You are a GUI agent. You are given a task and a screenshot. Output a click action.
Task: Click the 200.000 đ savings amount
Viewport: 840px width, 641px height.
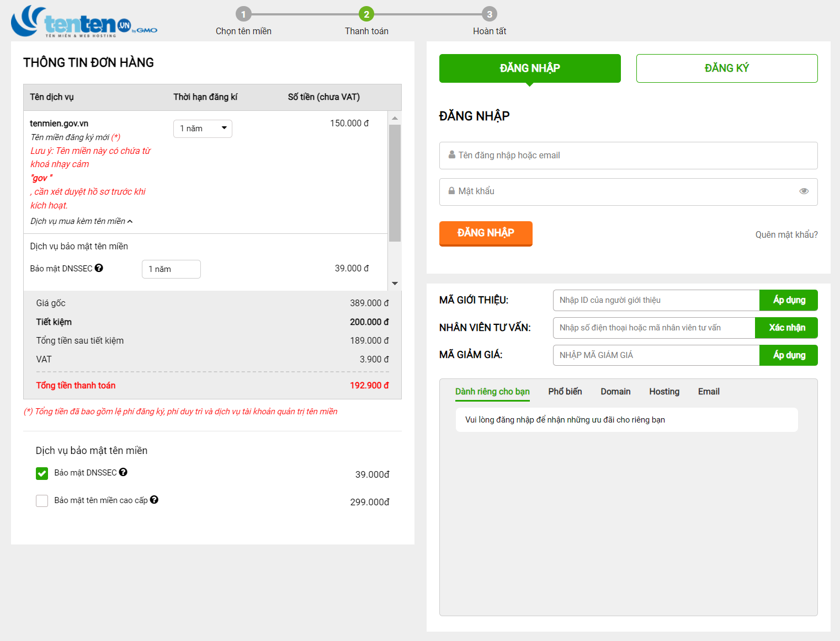coord(369,322)
